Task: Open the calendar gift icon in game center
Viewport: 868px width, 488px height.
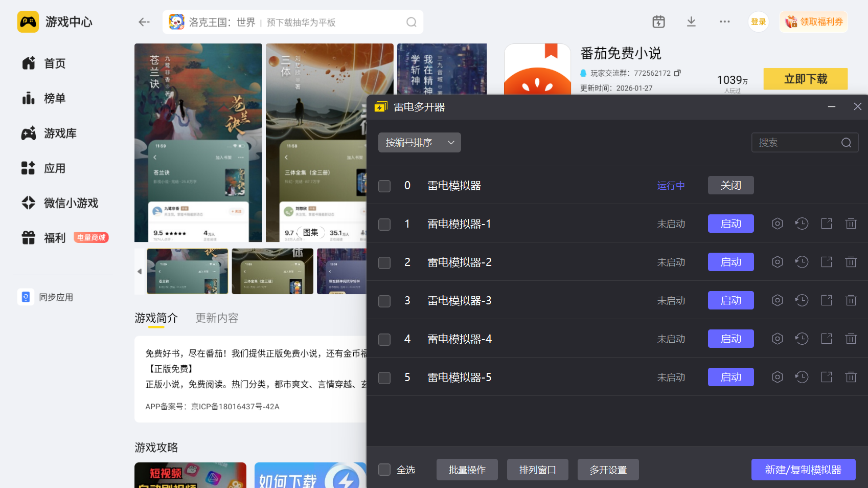Action: tap(658, 21)
